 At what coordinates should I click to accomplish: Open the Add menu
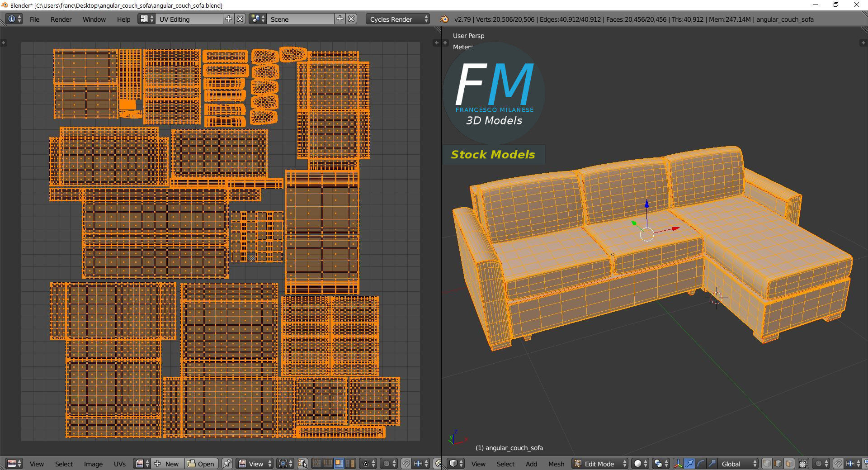tap(531, 464)
